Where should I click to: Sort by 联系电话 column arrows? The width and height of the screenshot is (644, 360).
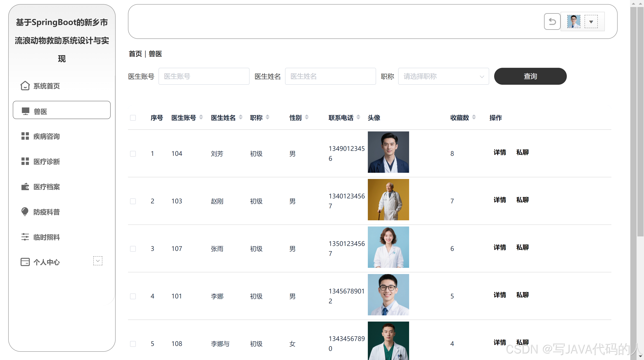pos(358,117)
